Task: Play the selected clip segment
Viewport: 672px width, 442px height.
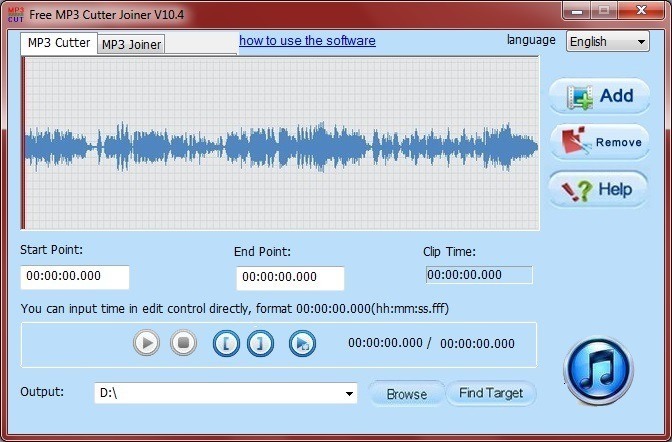Action: 302,343
